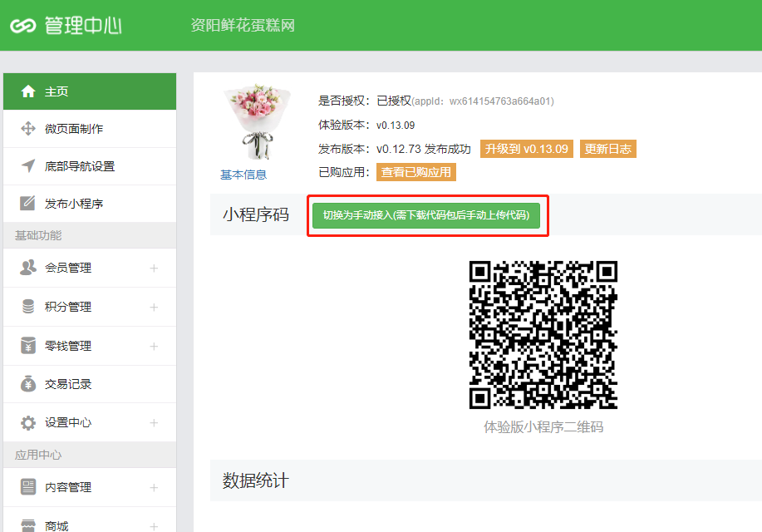Click the money bag icon for 交易记录
The width and height of the screenshot is (762, 532).
[x=28, y=384]
